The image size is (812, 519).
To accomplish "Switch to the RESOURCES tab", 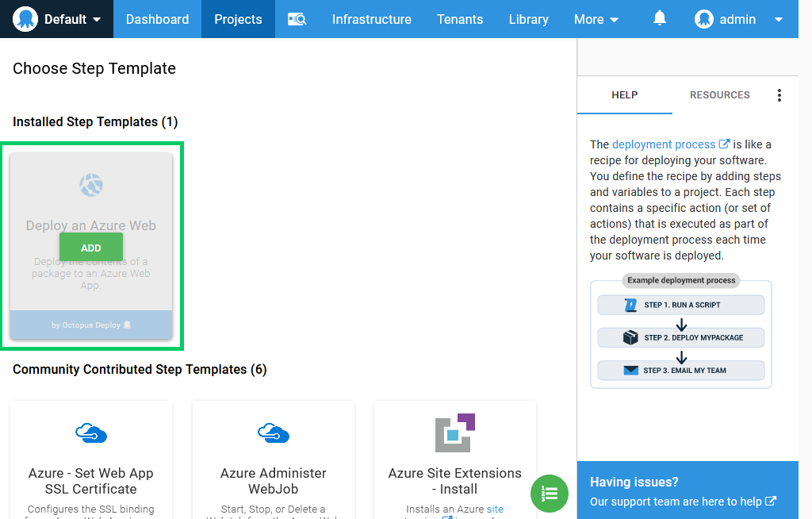I will tap(720, 95).
